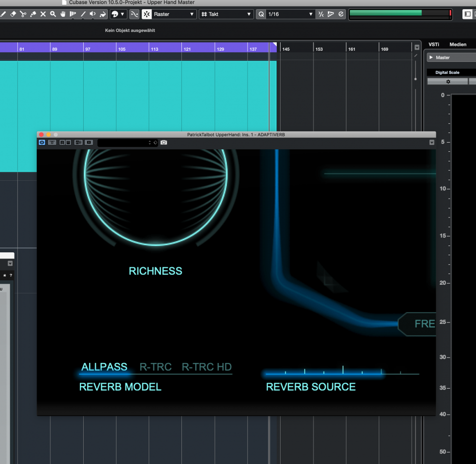Click 'Kein Objekt ausgewählt' info line
The height and width of the screenshot is (464, 476).
pos(130,30)
